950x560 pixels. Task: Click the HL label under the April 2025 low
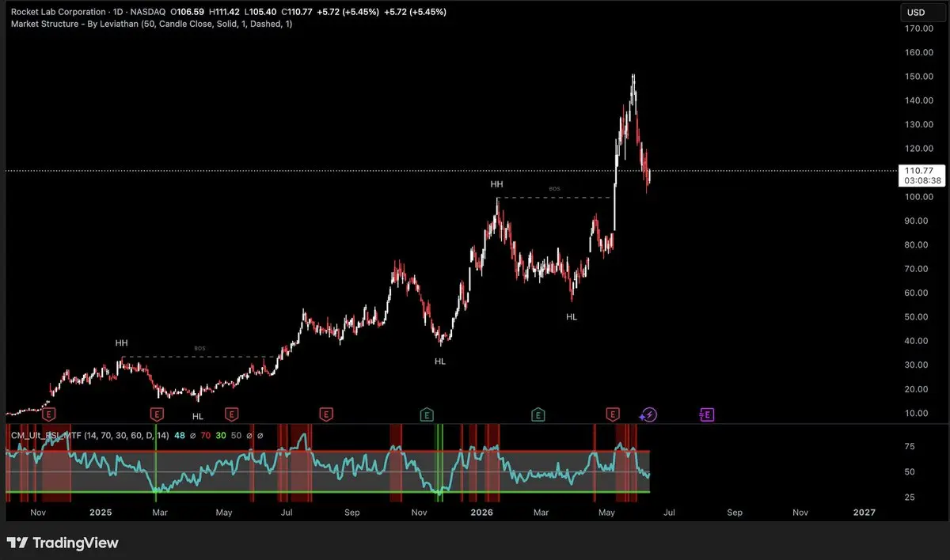coord(197,416)
